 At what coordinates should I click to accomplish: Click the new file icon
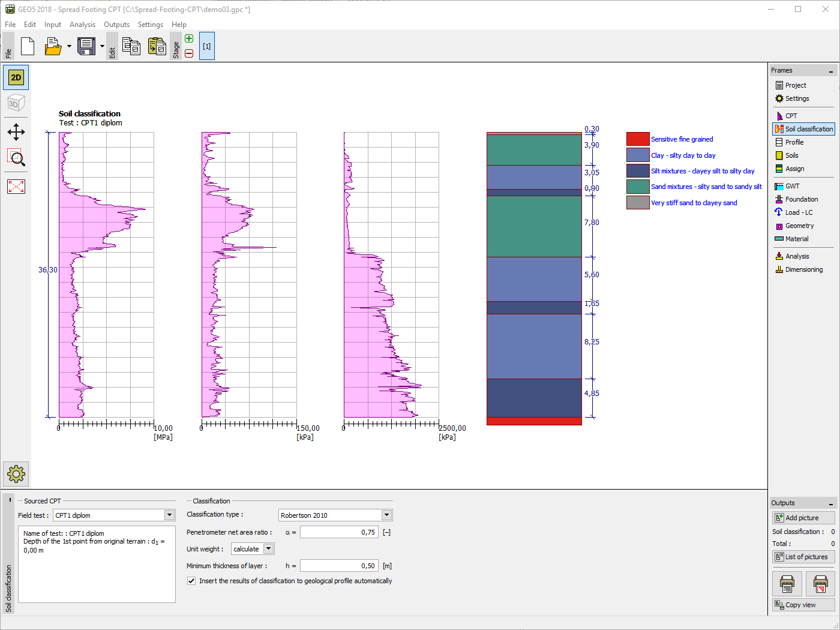click(x=28, y=46)
